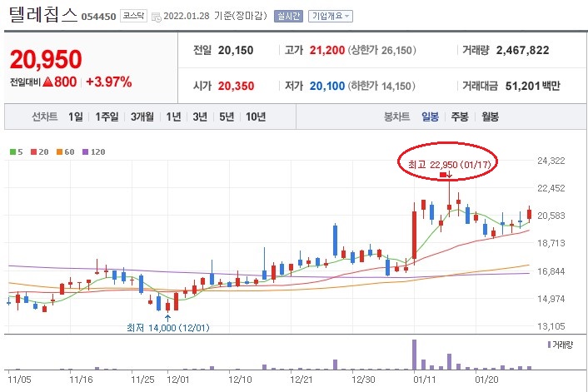Click the calendar clock icon before the date
The height and width of the screenshot is (392, 588).
point(157,17)
